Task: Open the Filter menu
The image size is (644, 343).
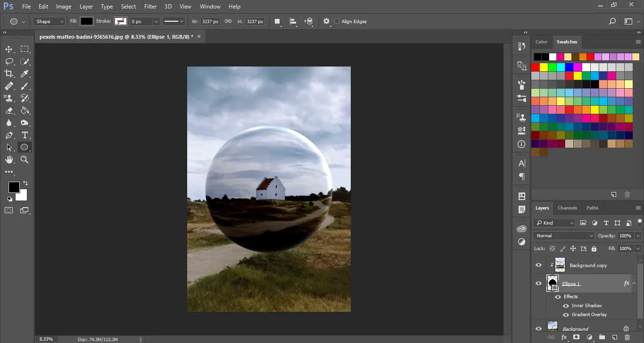Action: click(x=150, y=6)
